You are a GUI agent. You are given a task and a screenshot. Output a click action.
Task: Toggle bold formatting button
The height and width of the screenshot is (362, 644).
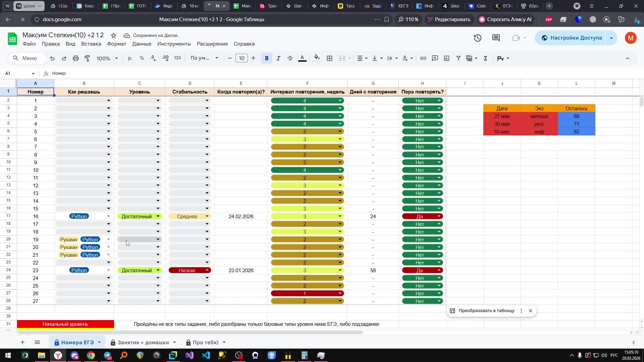click(267, 58)
